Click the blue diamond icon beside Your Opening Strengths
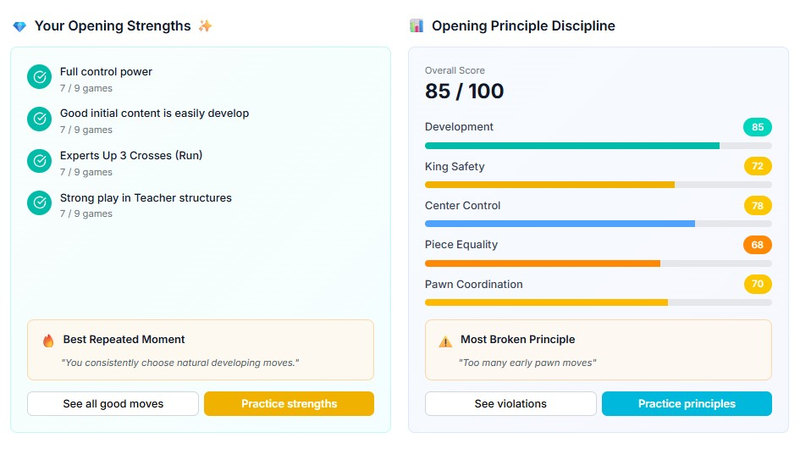The height and width of the screenshot is (449, 800). pyautogui.click(x=19, y=26)
